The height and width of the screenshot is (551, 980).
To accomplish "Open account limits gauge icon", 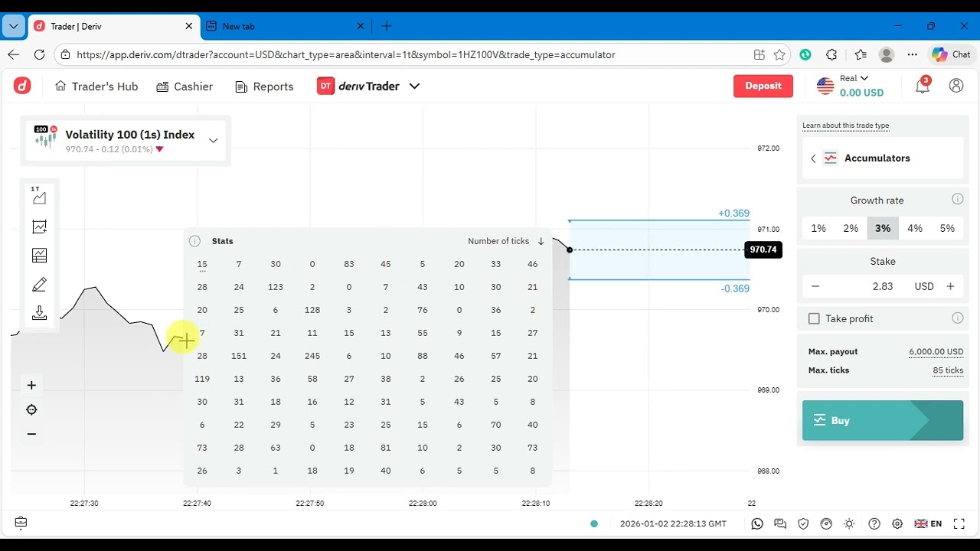I will [826, 523].
